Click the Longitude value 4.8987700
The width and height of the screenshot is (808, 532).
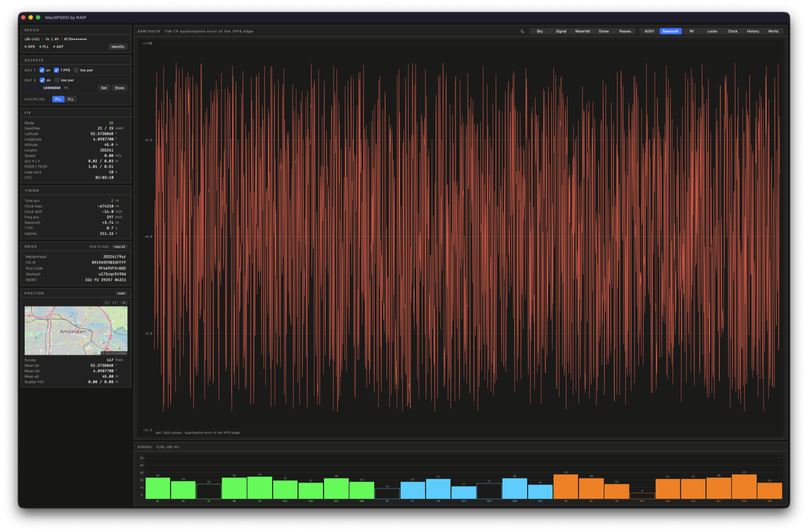pos(104,139)
